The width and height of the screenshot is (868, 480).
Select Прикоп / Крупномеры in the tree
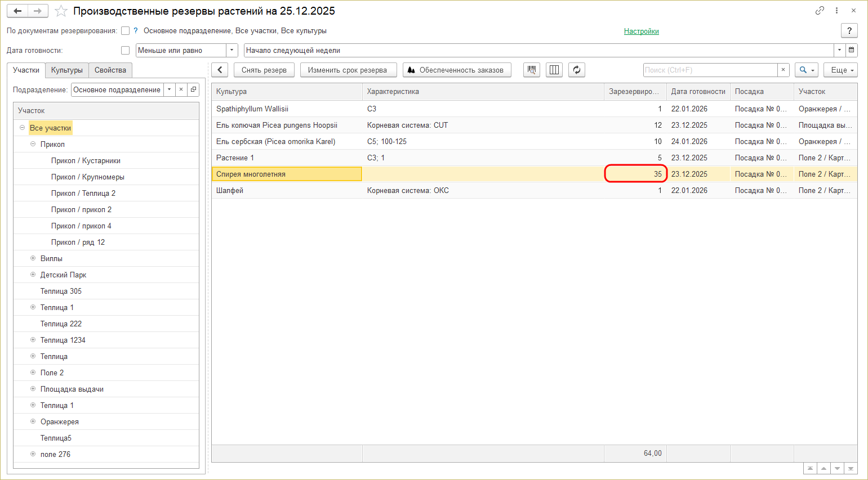[x=87, y=177]
